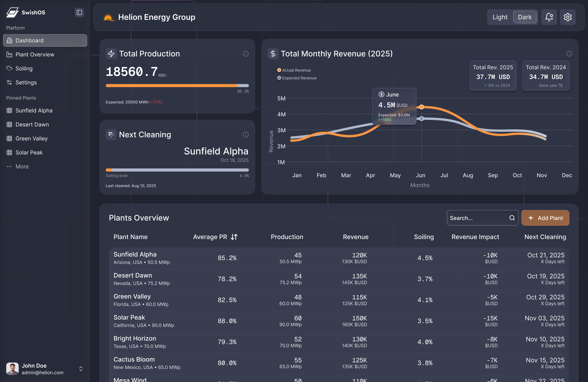588x382 pixels.
Task: Open the settings gear icon
Action: click(x=567, y=17)
